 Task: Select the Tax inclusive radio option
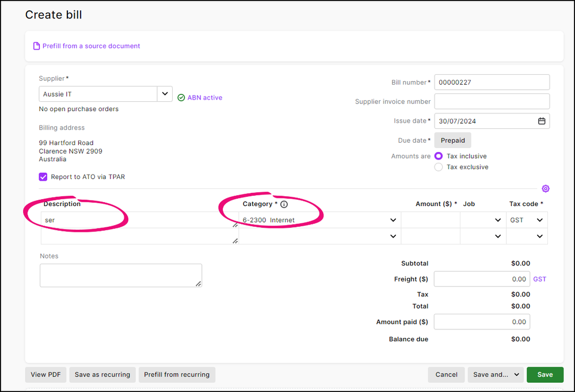[x=439, y=156]
